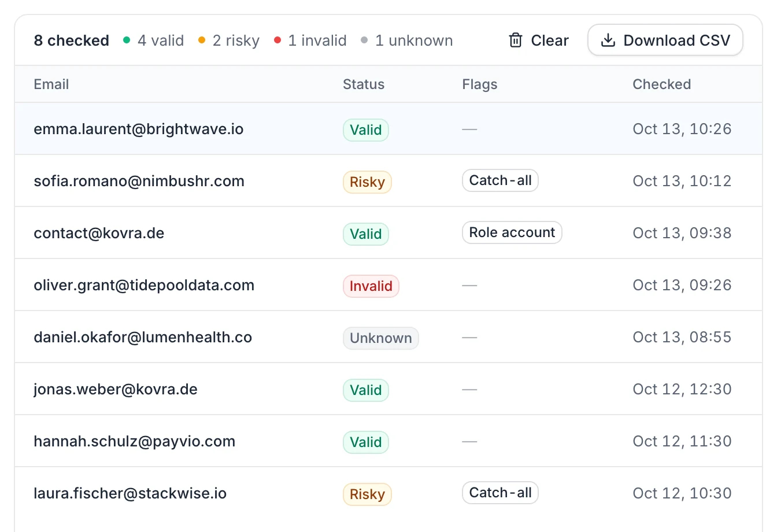777x532 pixels.
Task: Select the emma.laurent@brightwave.io email
Action: coord(139,129)
